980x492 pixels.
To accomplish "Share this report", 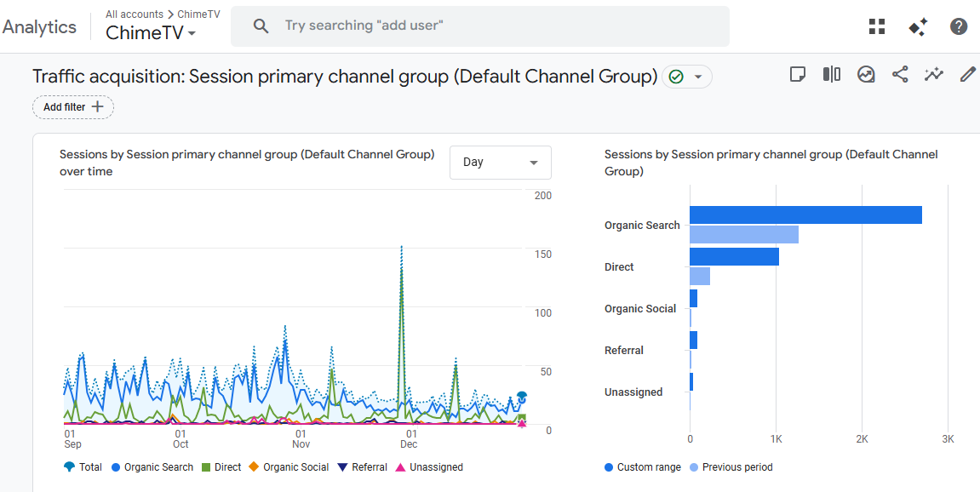I will tap(900, 75).
